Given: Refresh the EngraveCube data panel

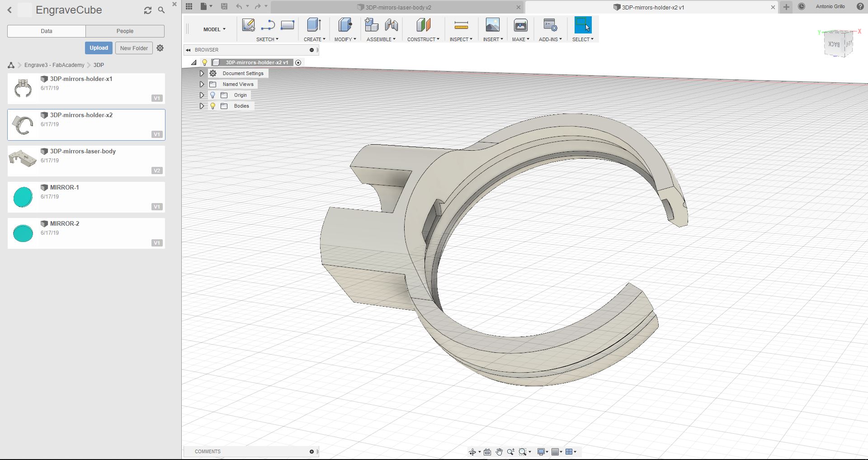Looking at the screenshot, I should (x=148, y=10).
